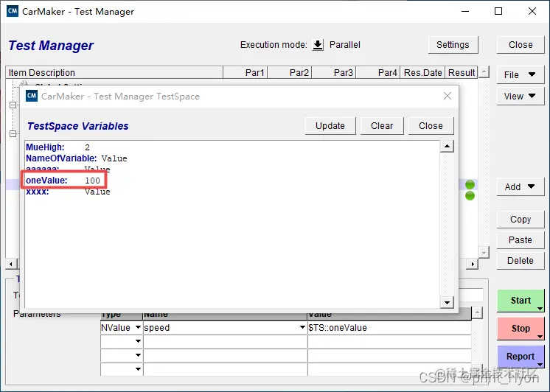Click the Close button of the Test Manager window
This screenshot has height=392, width=550.
pos(521,45)
